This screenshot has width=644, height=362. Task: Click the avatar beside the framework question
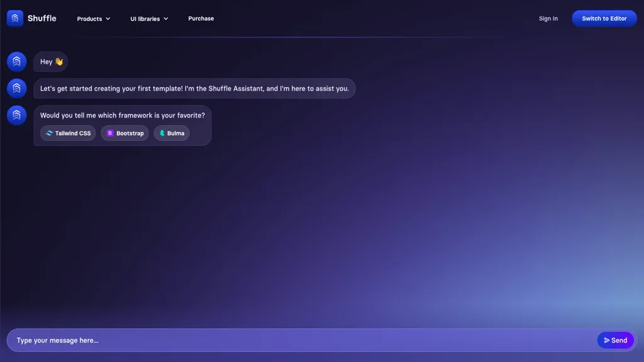(x=17, y=116)
